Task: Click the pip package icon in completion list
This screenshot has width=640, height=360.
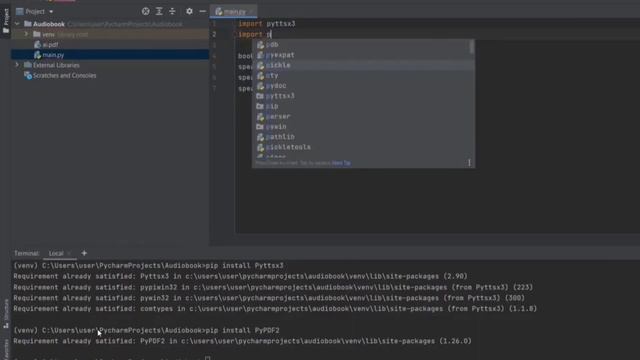Action: click(x=260, y=106)
